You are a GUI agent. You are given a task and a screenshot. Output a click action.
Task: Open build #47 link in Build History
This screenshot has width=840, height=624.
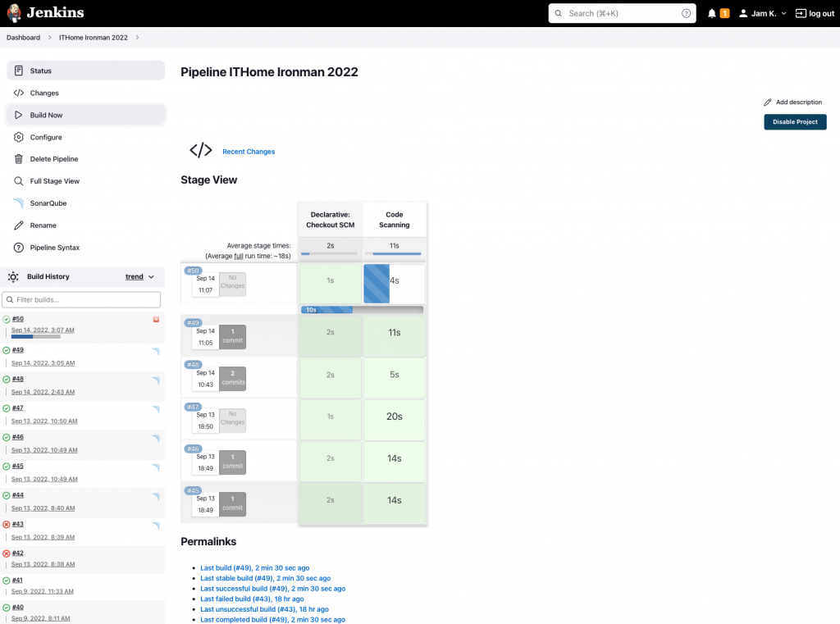coord(18,408)
